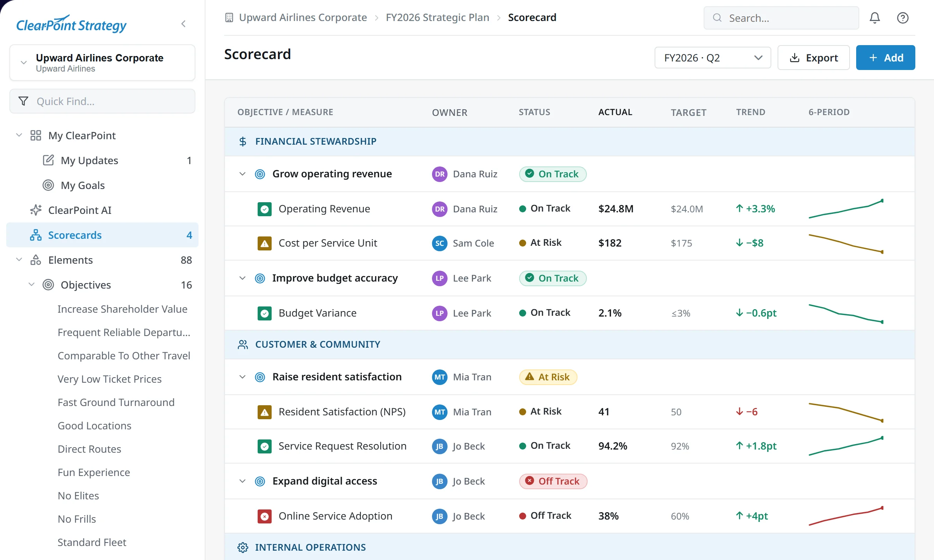Screen dimensions: 934x560
Task: Click Sam Cole's SC avatar
Action: [440, 243]
